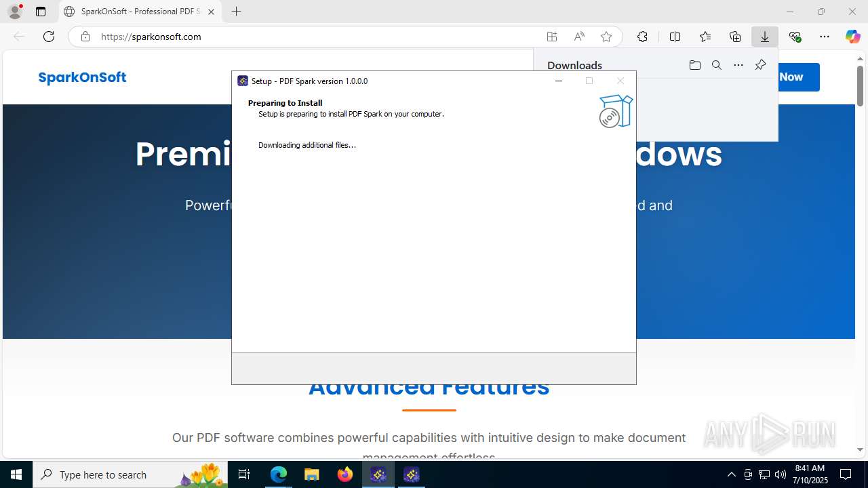This screenshot has width=868, height=488.
Task: Open the Edge profile icon
Action: point(15,12)
